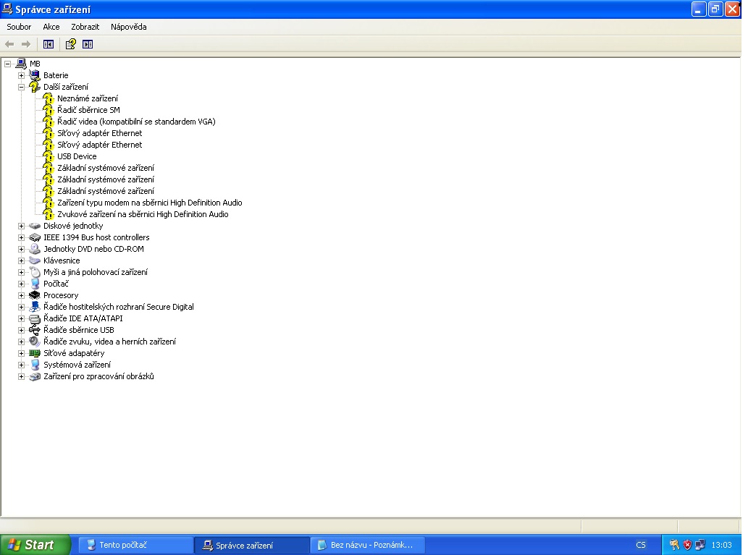756x555 pixels.
Task: Click the Řadiče IDE ATA/ATAPI icon
Action: (x=35, y=318)
